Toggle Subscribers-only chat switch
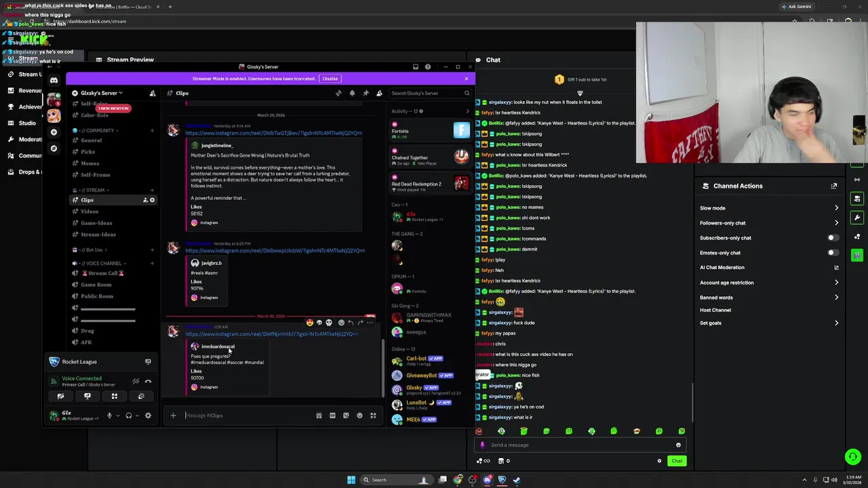 click(833, 238)
